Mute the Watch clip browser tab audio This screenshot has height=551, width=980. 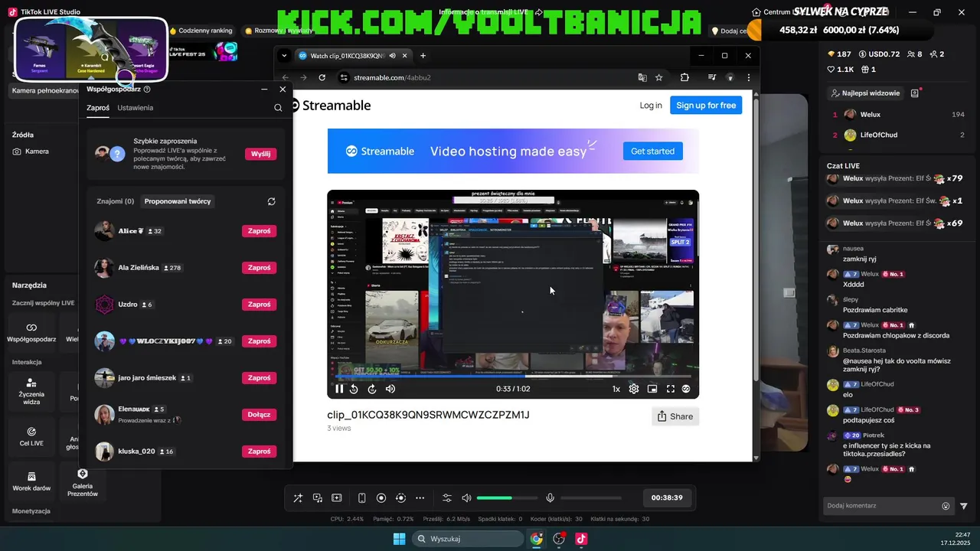point(393,55)
